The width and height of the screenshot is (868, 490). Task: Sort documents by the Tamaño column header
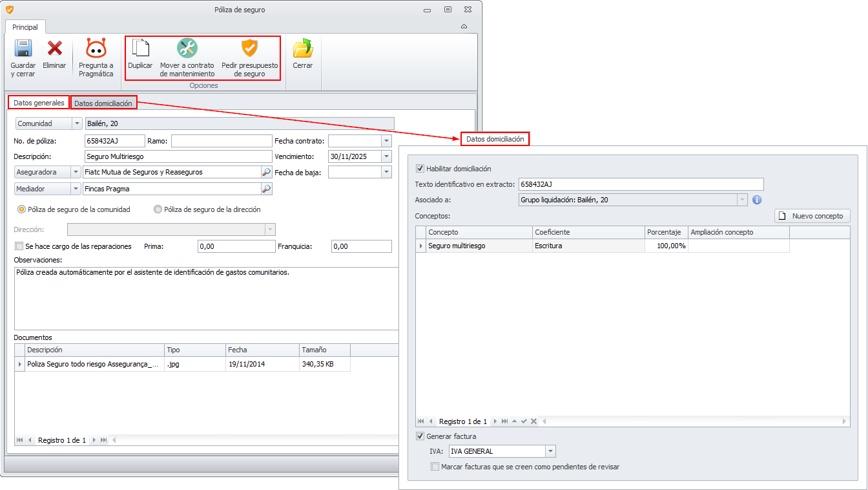(325, 350)
